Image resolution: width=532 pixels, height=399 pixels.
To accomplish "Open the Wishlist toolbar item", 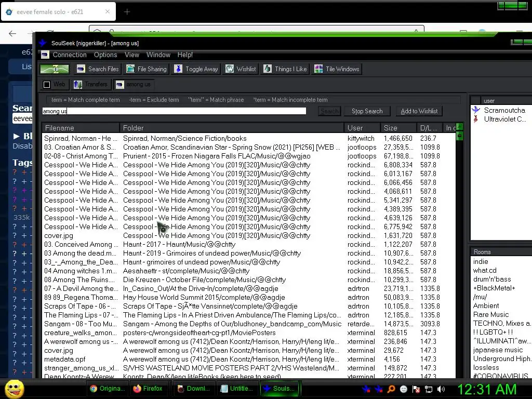I will coord(241,69).
